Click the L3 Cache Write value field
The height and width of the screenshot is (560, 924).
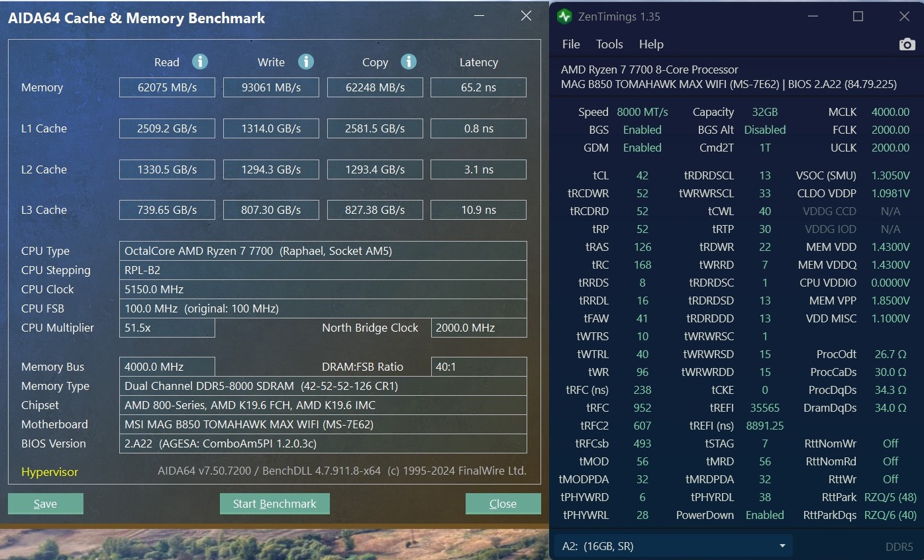click(271, 210)
